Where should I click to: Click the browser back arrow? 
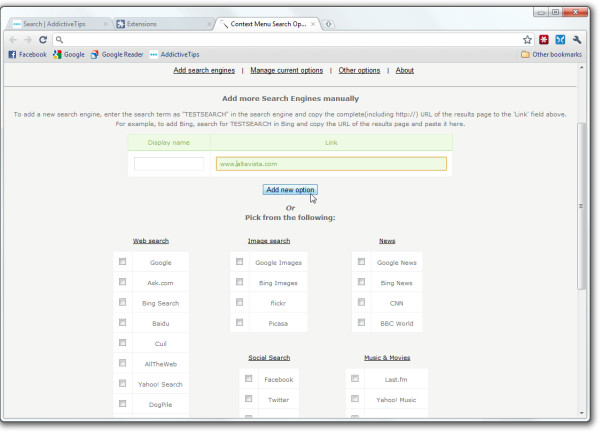[13, 40]
